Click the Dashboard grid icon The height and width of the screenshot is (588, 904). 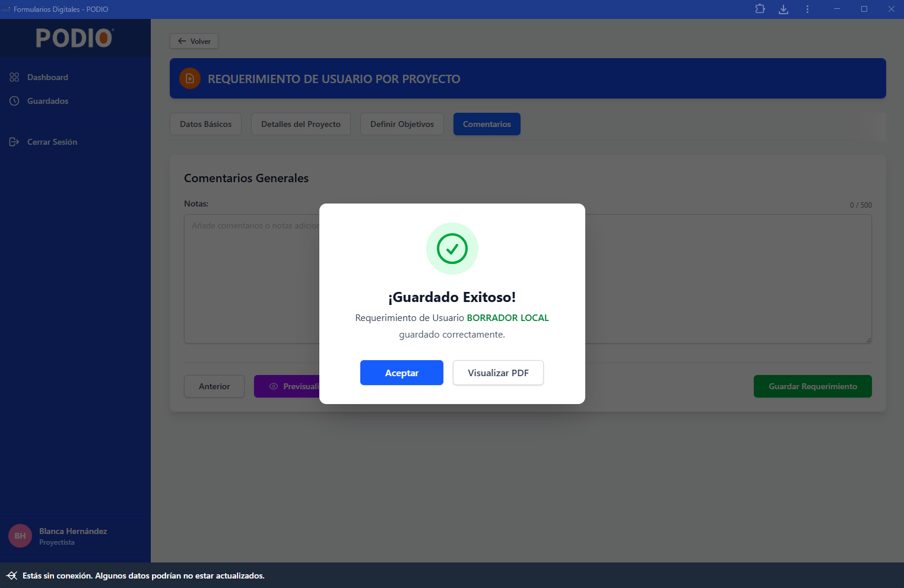pyautogui.click(x=14, y=77)
